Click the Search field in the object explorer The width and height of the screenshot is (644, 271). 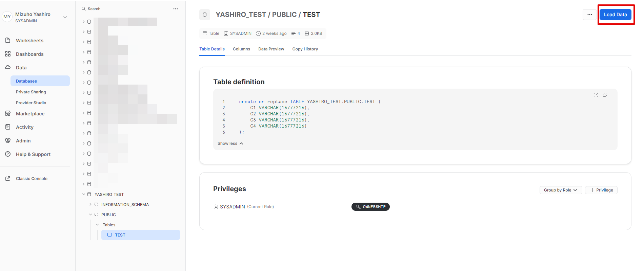pyautogui.click(x=125, y=9)
